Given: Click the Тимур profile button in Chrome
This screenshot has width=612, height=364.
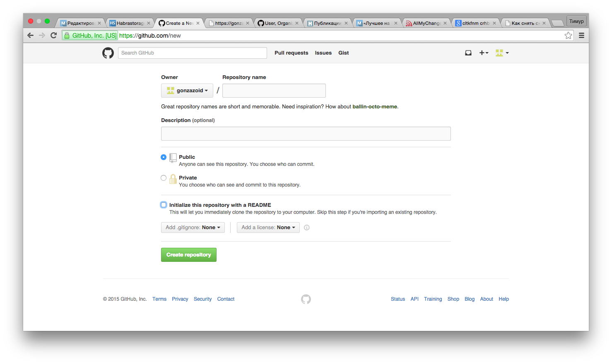Looking at the screenshot, I should [x=576, y=21].
